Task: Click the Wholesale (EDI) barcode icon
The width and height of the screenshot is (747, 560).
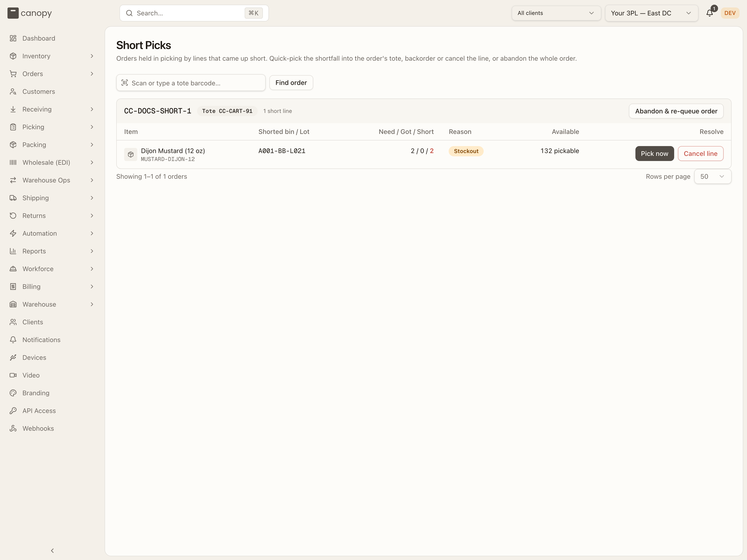Action: (13, 162)
